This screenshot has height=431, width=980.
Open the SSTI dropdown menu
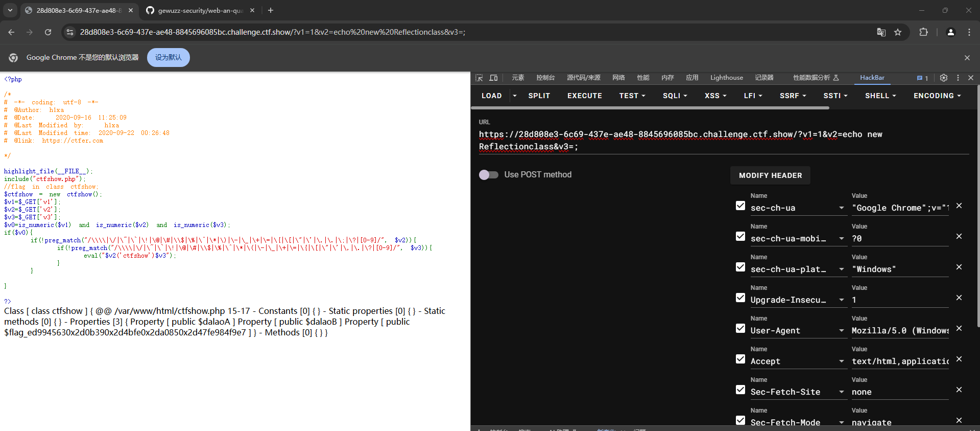tap(835, 96)
